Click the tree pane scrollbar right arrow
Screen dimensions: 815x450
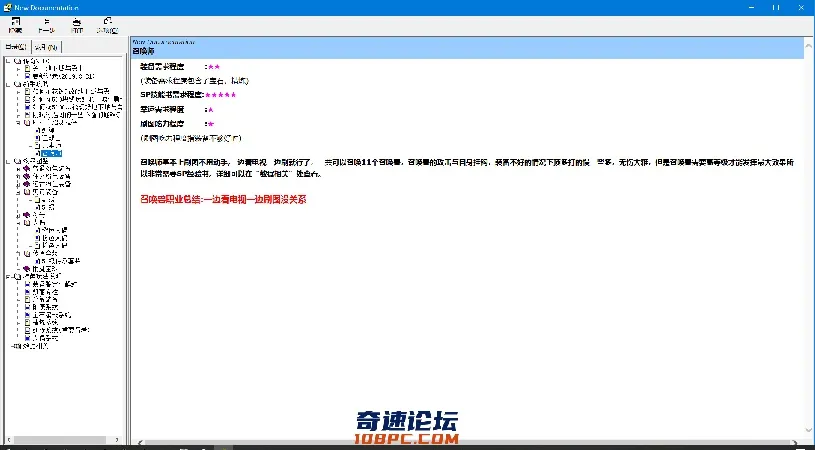pos(117,440)
